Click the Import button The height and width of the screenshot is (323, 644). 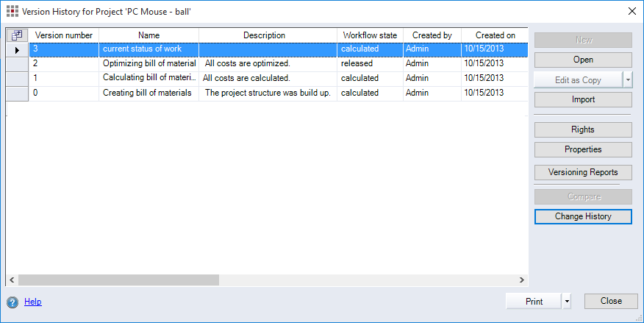pos(582,99)
